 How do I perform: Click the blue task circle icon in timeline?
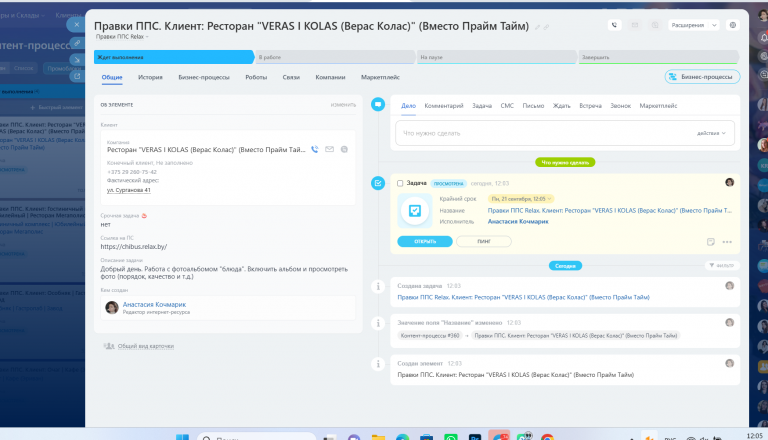378,183
